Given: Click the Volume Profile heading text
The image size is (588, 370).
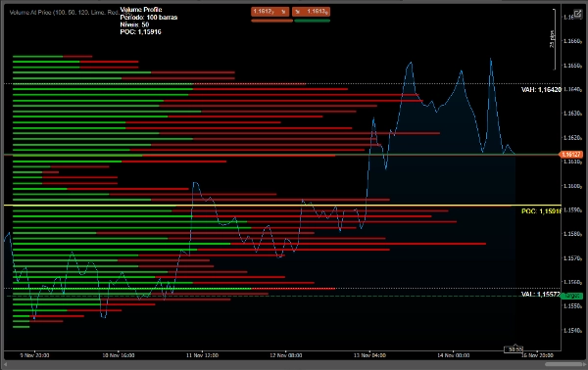Looking at the screenshot, I should pos(141,10).
